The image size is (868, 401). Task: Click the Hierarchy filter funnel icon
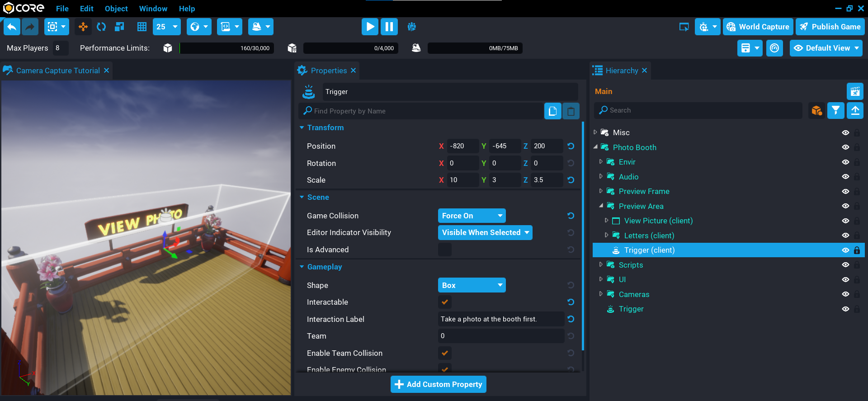[x=835, y=110]
